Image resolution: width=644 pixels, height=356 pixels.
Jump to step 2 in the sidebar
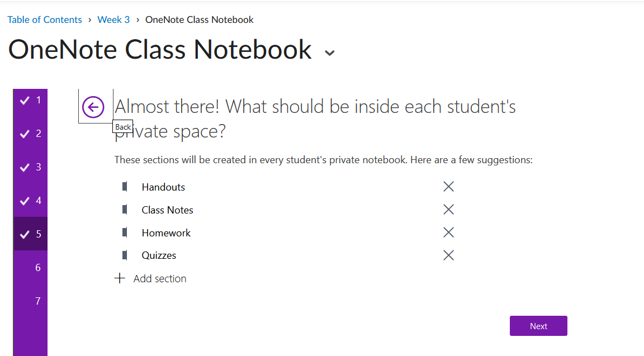(31, 134)
